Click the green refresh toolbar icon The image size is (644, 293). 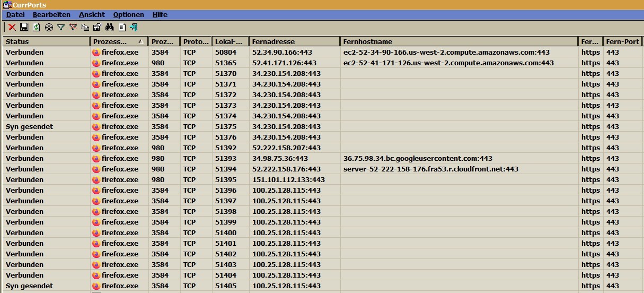[x=36, y=27]
